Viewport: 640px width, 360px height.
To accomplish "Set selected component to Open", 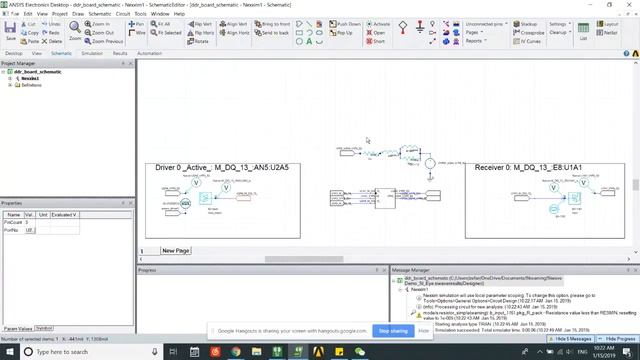I will point(376,33).
